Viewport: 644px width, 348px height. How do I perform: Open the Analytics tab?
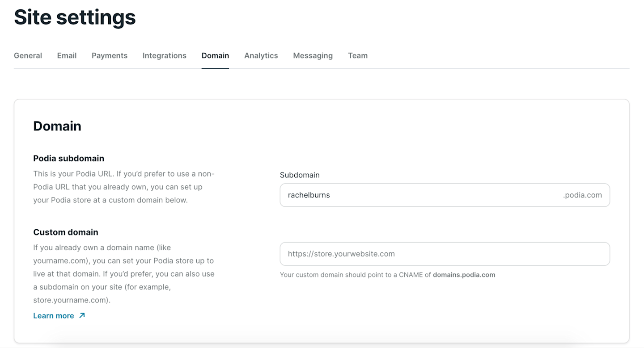pyautogui.click(x=261, y=55)
